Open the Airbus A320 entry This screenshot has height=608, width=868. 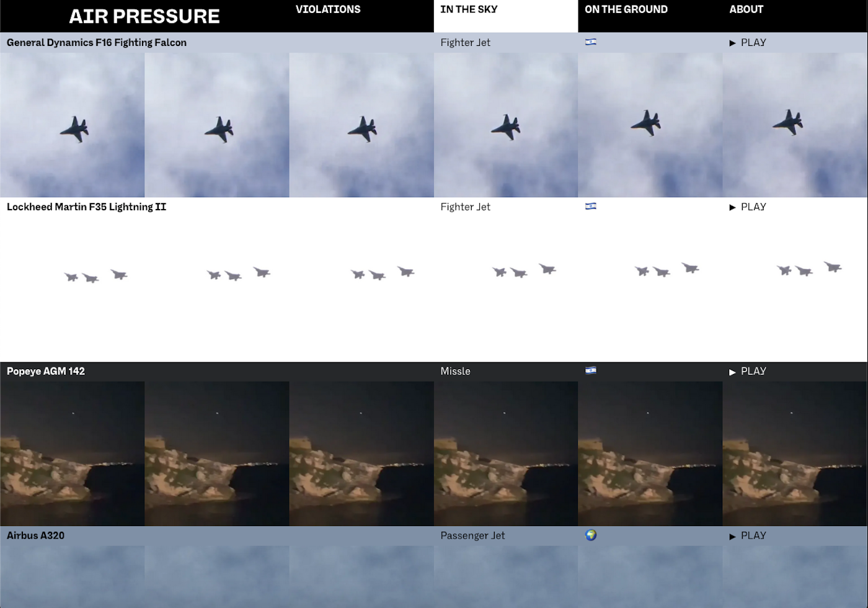point(35,536)
